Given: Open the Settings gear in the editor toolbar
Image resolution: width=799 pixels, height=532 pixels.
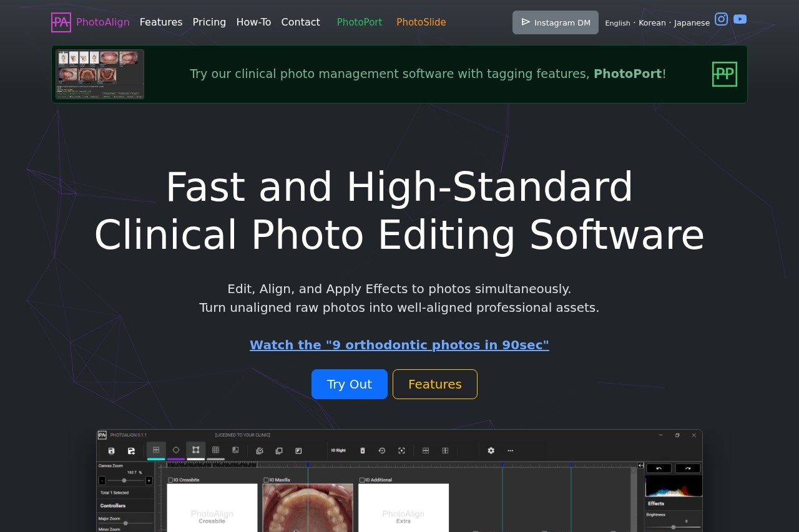Looking at the screenshot, I should (x=491, y=450).
